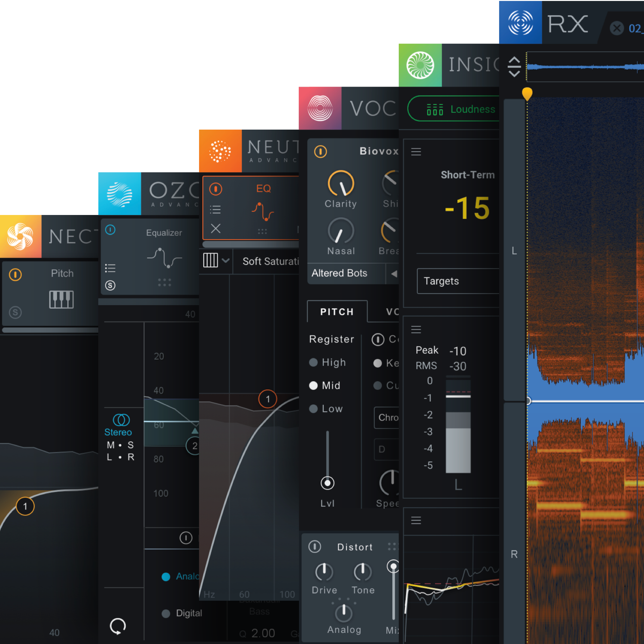Click the Insight Loudness button
The image size is (644, 644).
(x=453, y=109)
